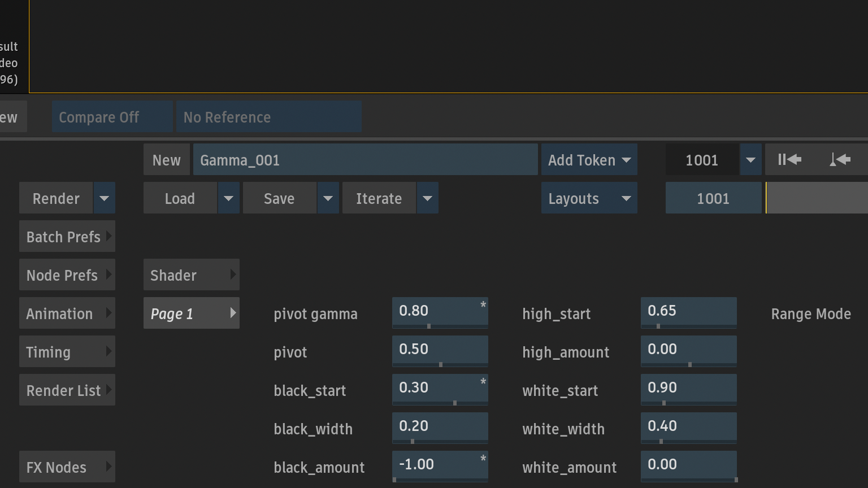Screen dimensions: 868x488
Task: Open the Shader menu
Action: (192, 275)
